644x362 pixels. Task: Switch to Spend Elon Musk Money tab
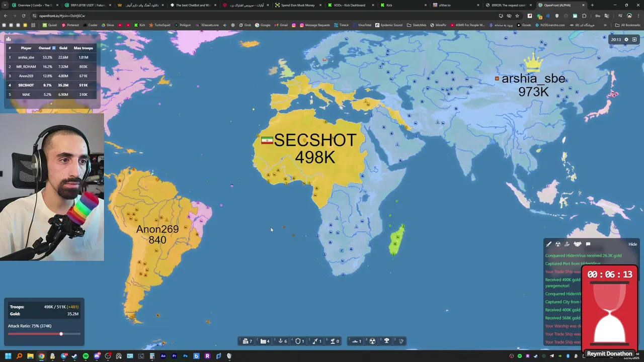(297, 5)
